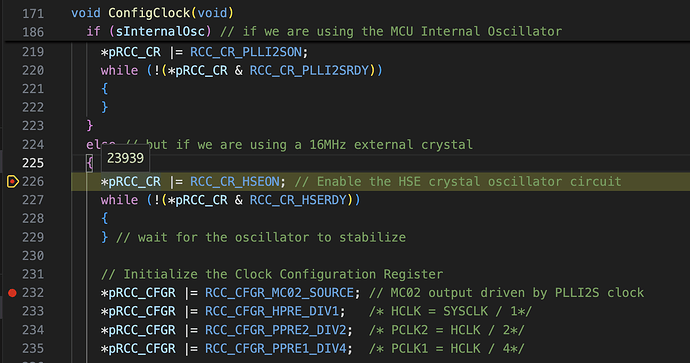This screenshot has width=690, height=363.
Task: Click RCC_CR_HSERDY constant on line 227
Action: click(298, 200)
